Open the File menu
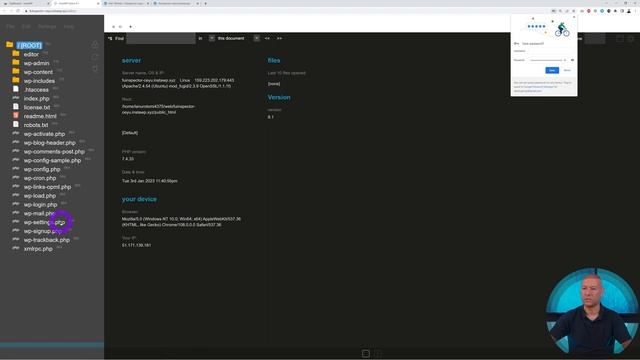640x360 pixels. click(x=11, y=27)
